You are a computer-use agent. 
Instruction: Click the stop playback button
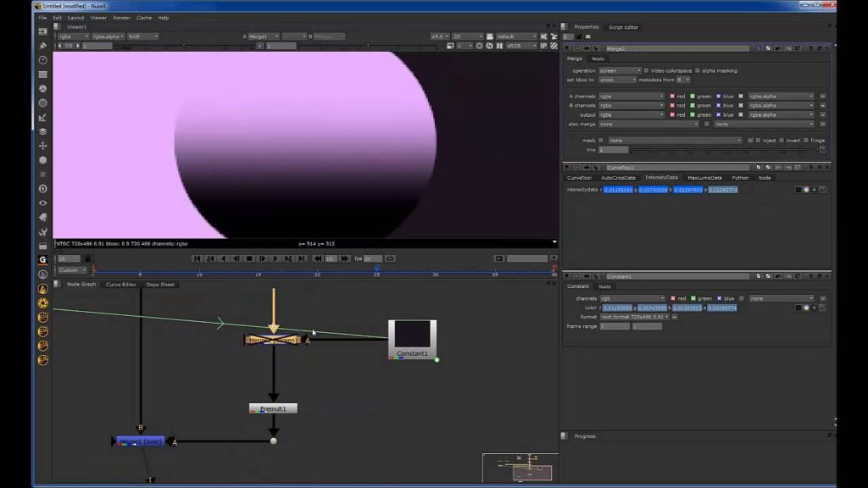249,258
